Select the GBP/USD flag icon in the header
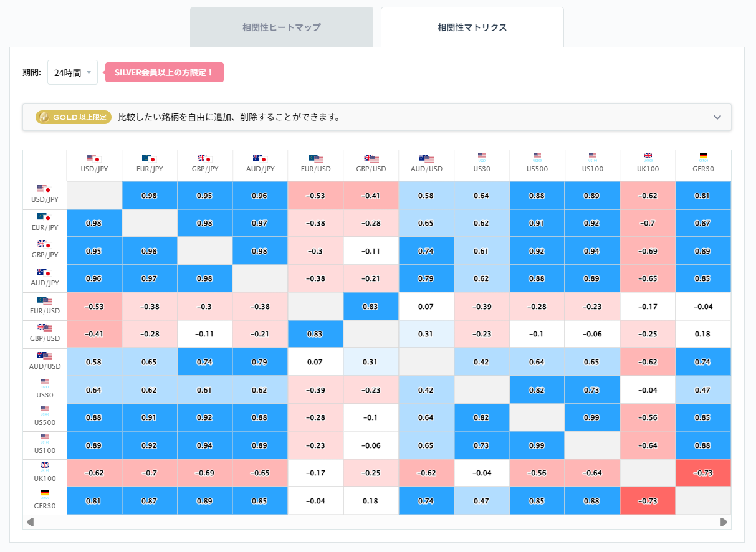The height and width of the screenshot is (552, 756). tap(371, 158)
